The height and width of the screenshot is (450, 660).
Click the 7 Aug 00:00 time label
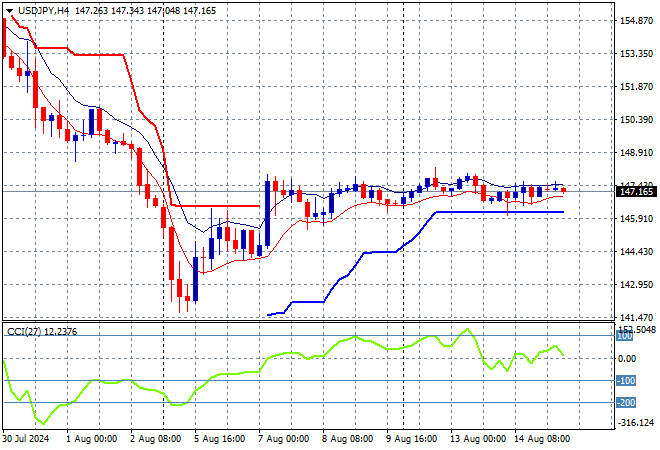point(283,439)
